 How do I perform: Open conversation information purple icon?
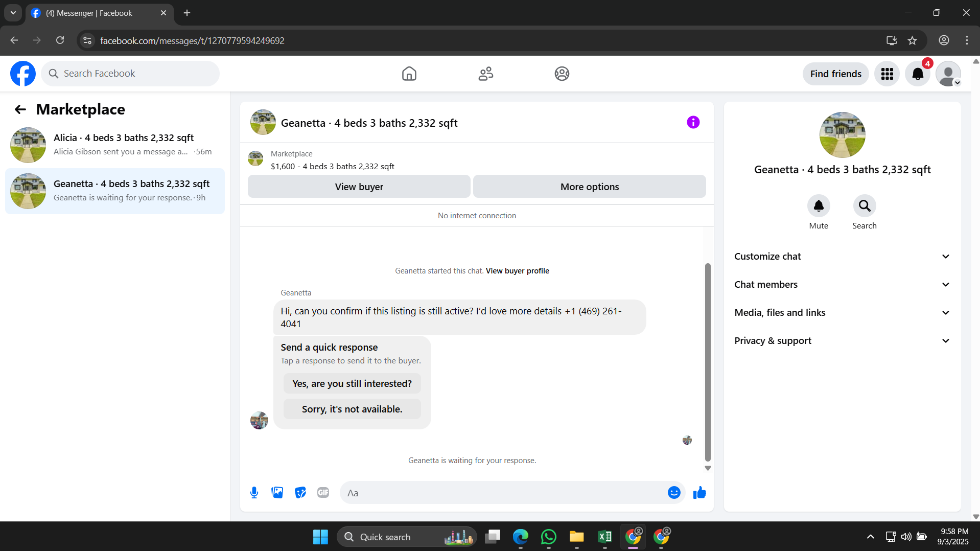[693, 122]
